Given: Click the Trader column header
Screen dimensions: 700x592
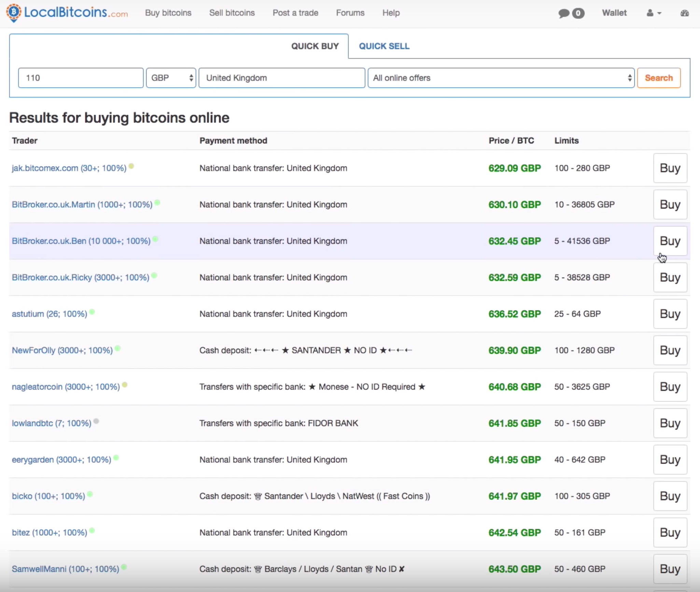Looking at the screenshot, I should pyautogui.click(x=25, y=141).
